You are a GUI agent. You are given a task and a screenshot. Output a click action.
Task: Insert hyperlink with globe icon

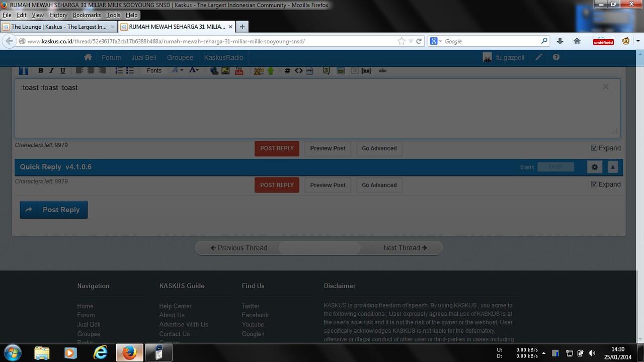tap(214, 71)
